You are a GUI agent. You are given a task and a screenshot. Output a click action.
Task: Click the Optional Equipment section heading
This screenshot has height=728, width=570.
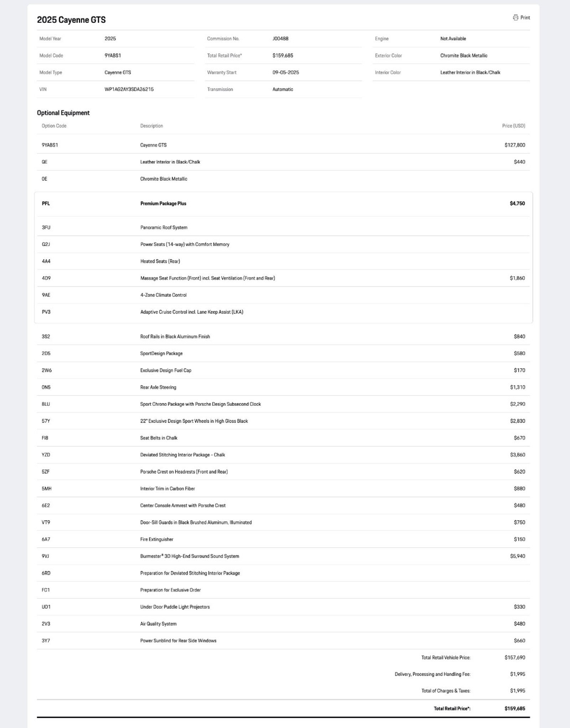click(63, 113)
